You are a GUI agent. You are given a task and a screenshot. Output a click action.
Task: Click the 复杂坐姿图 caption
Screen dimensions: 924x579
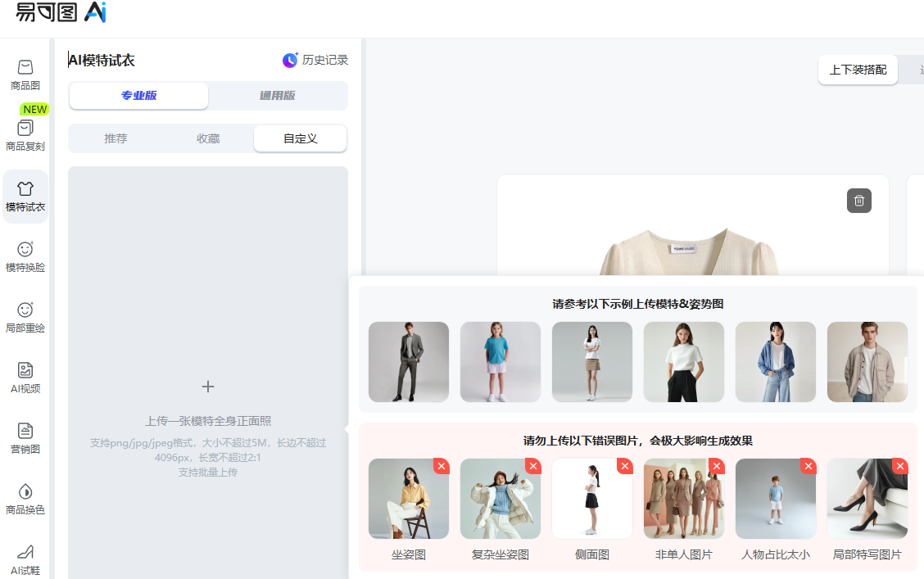point(500,555)
